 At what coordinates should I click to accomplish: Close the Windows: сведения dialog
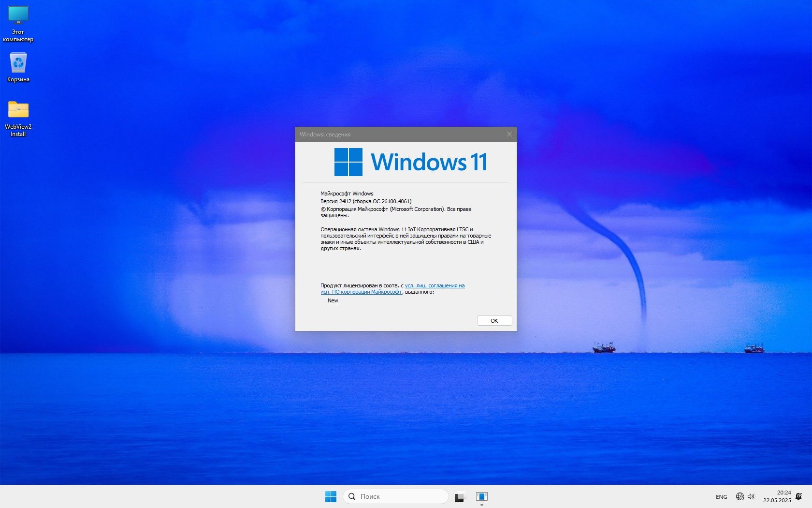coord(509,134)
